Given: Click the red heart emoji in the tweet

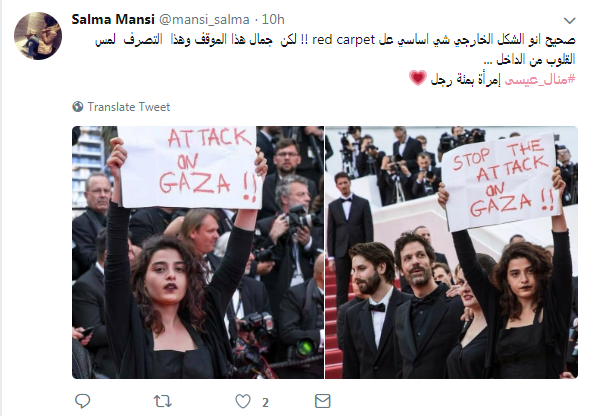Looking at the screenshot, I should (x=418, y=78).
